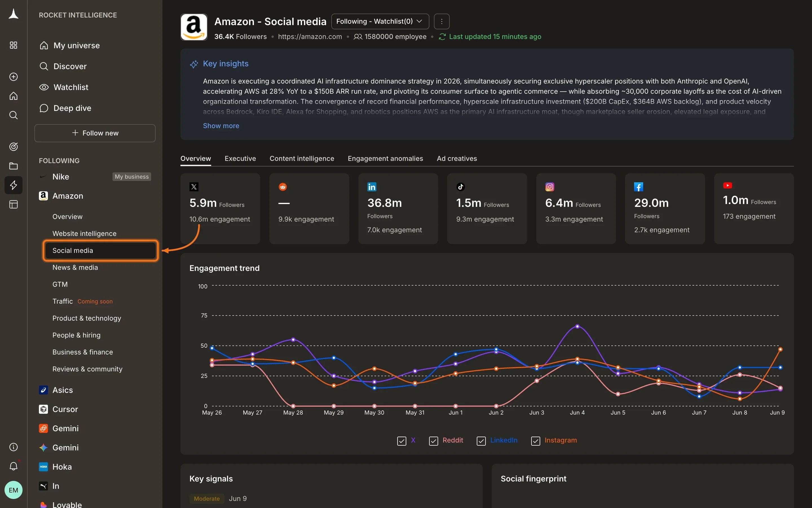Image resolution: width=812 pixels, height=508 pixels.
Task: Click the Instagram data point on Jun 9
Action: pos(780,349)
